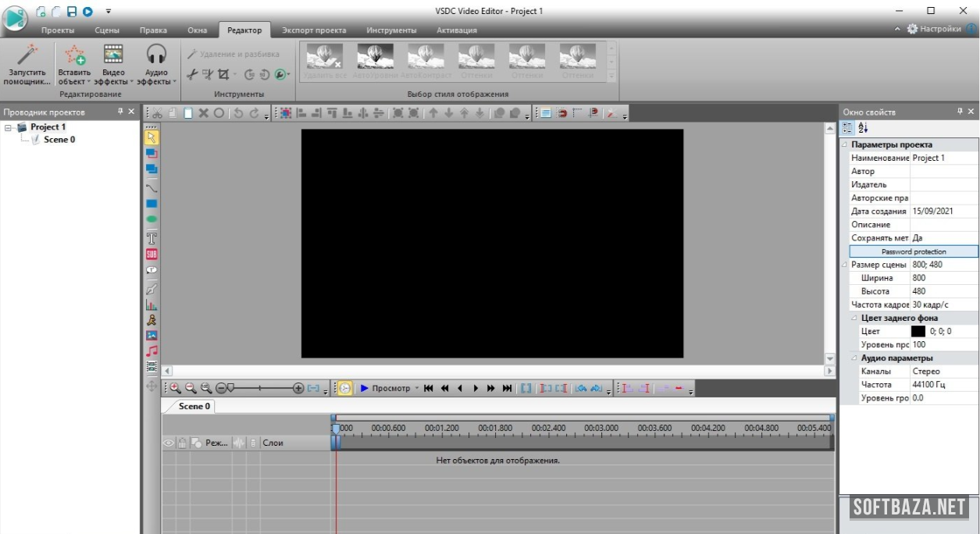Select the green ellipse shape tool
The image size is (980, 534).
151,219
